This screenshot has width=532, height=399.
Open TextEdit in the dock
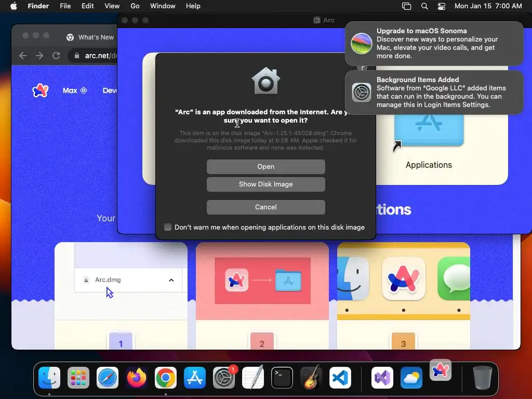click(253, 378)
